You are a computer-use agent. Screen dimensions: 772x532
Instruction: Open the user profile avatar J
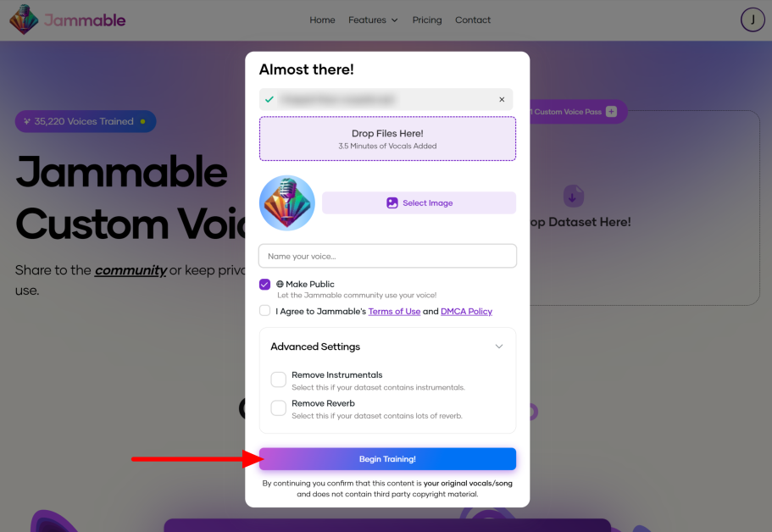753,19
